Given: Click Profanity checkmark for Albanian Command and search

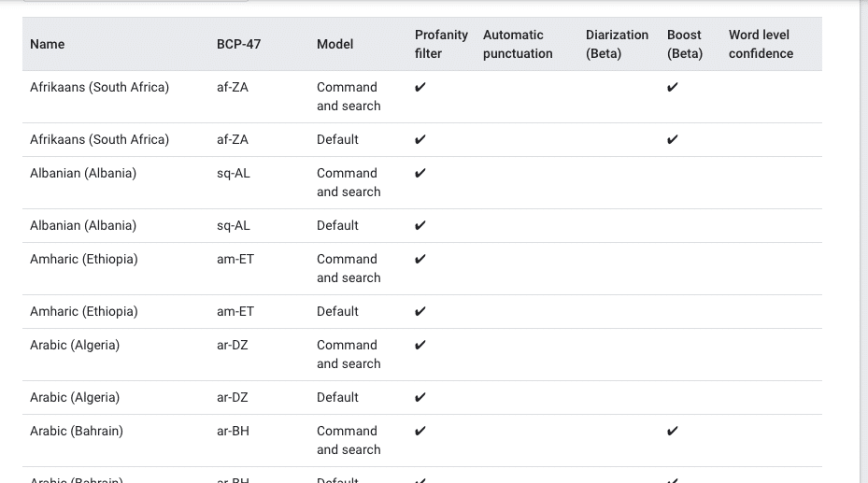Looking at the screenshot, I should click(x=420, y=174).
